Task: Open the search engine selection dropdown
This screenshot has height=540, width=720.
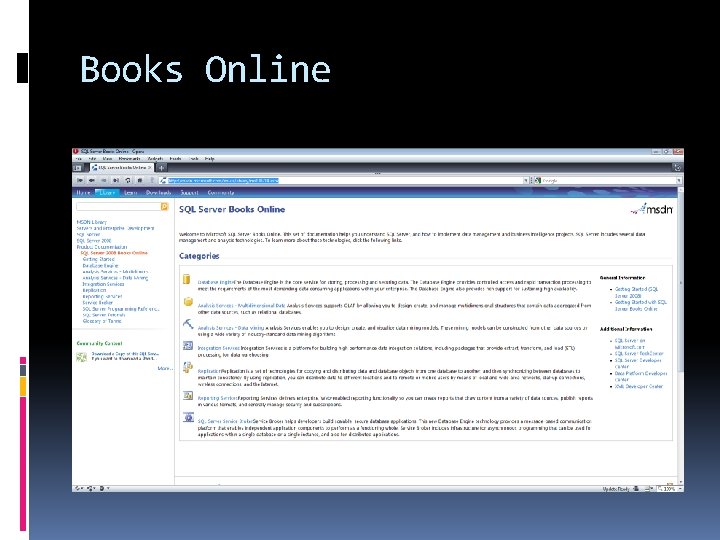Action: click(679, 180)
